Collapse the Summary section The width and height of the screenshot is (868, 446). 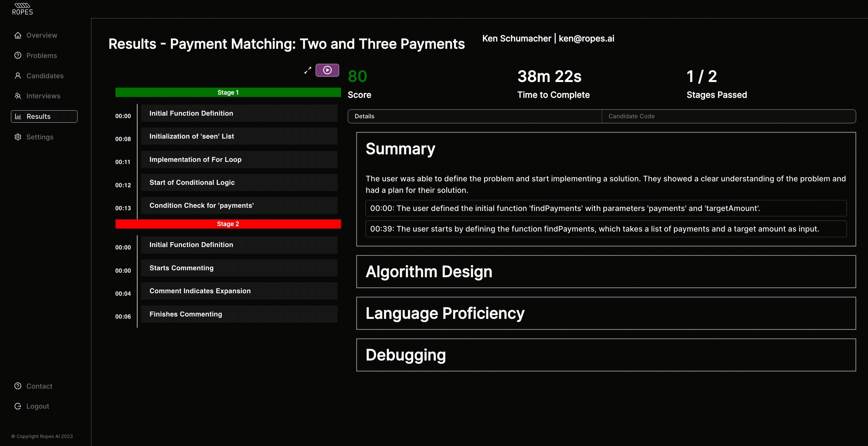click(400, 148)
